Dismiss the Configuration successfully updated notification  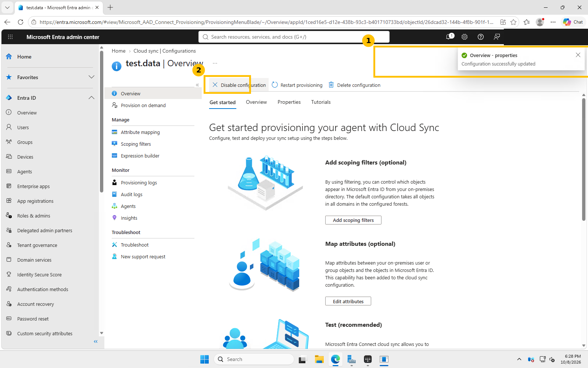pyautogui.click(x=578, y=55)
